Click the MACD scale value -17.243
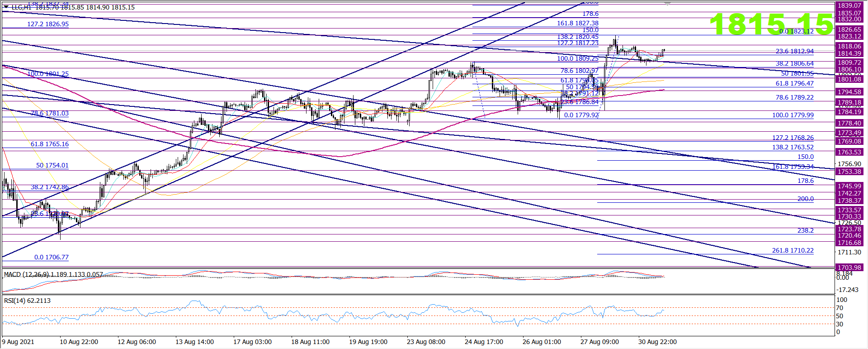Viewport: 868px width, 349px height. tap(847, 290)
